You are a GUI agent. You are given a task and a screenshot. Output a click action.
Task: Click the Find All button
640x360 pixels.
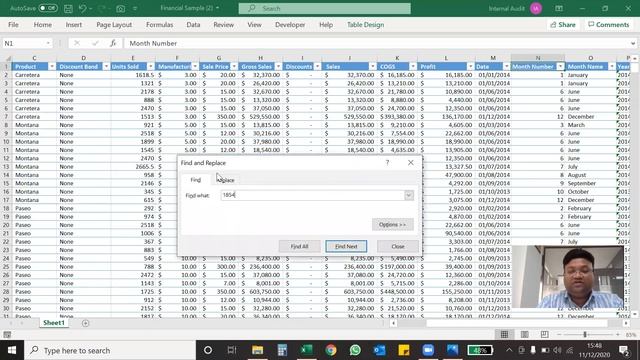[299, 246]
